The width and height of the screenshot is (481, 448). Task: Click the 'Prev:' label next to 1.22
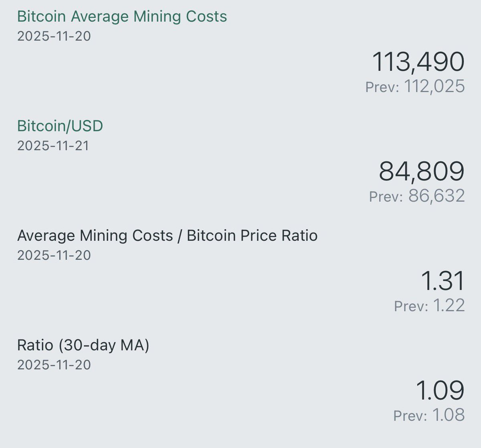[x=411, y=306]
